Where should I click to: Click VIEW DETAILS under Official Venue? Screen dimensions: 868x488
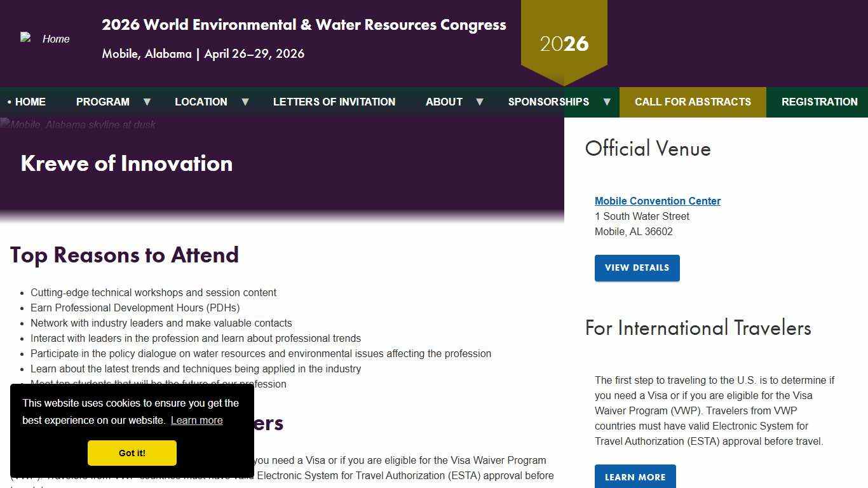click(x=637, y=268)
